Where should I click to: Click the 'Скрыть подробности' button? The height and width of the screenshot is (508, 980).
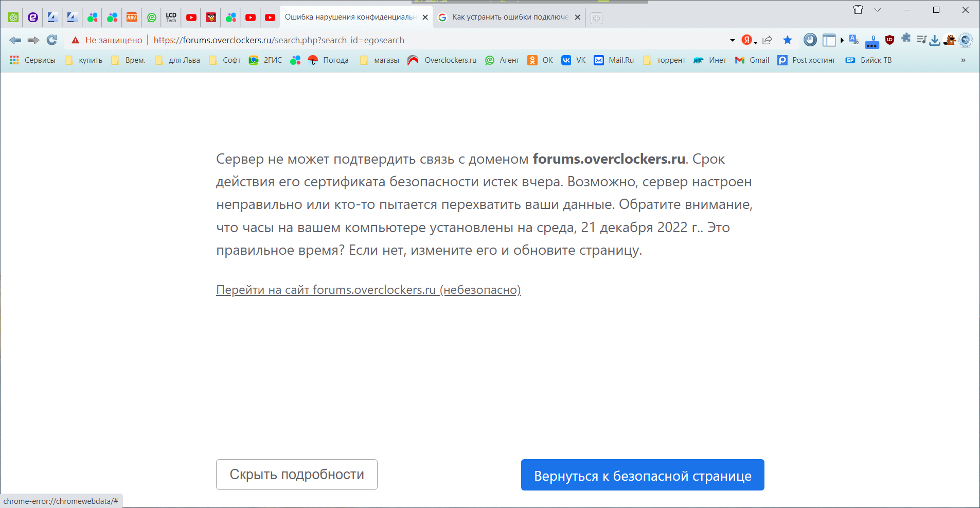(297, 475)
